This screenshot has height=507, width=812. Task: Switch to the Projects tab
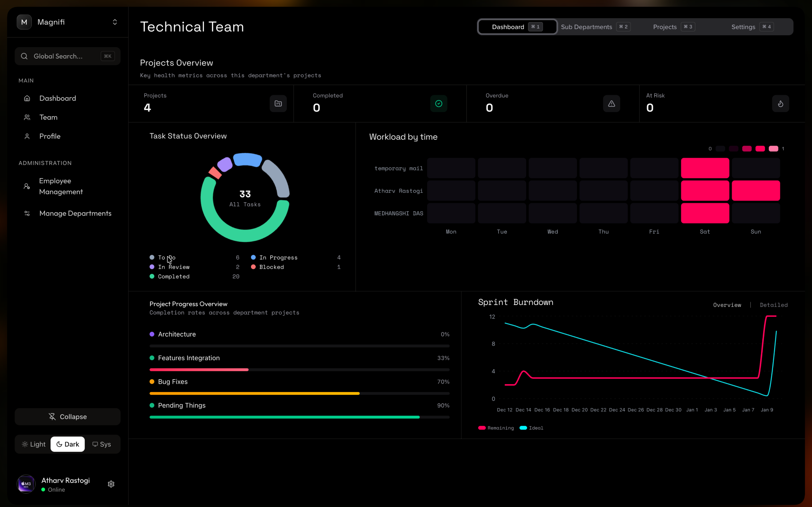[x=664, y=26]
